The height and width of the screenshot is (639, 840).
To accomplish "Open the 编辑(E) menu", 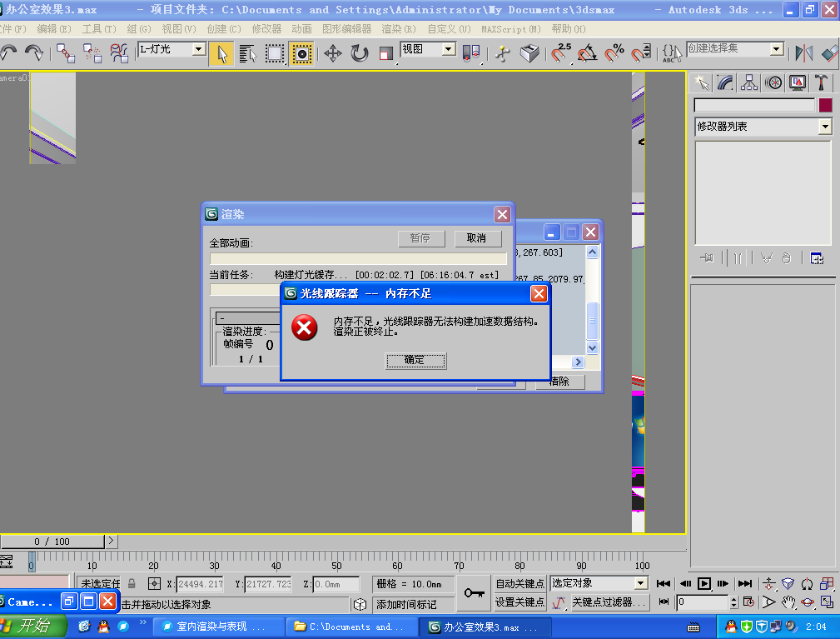I will (54, 29).
